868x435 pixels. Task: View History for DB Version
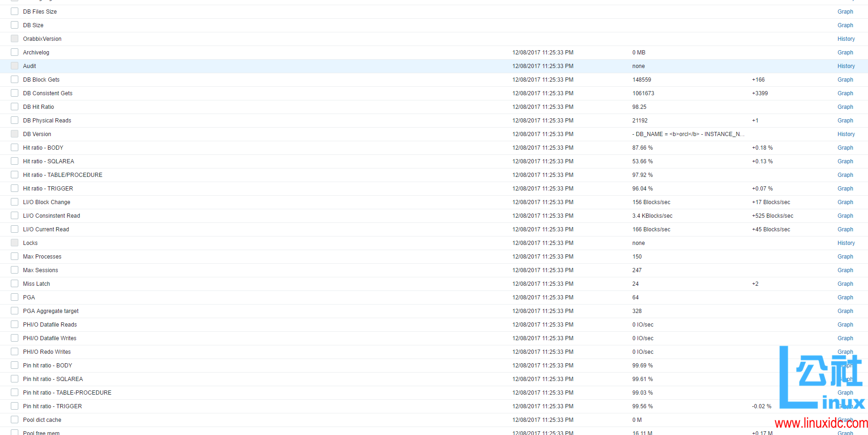(846, 134)
